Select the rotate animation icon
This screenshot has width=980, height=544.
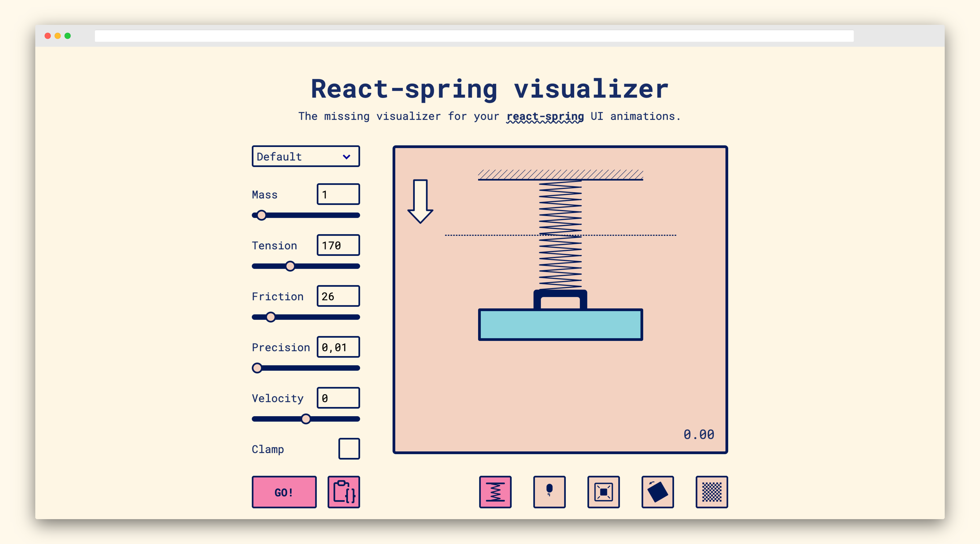click(x=657, y=492)
